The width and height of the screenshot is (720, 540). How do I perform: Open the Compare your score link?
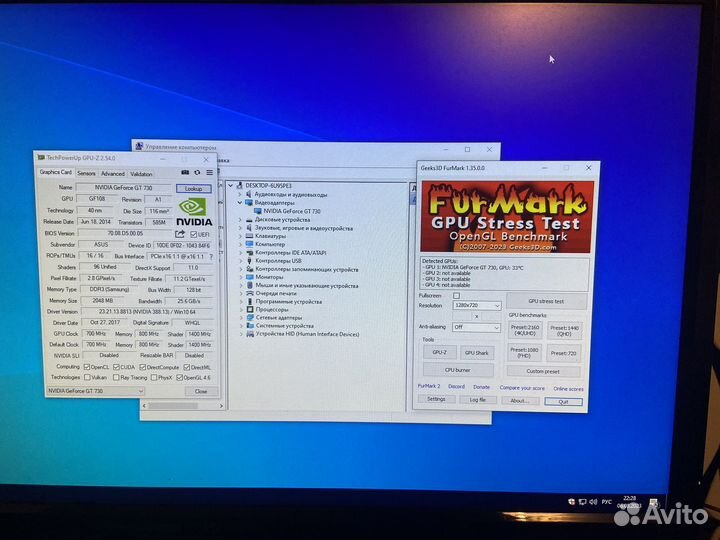pyautogui.click(x=522, y=388)
